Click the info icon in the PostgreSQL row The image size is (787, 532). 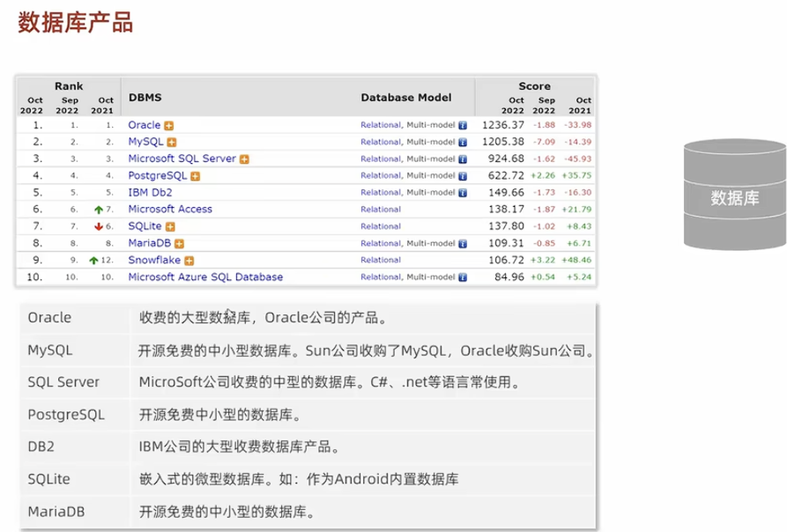click(463, 176)
